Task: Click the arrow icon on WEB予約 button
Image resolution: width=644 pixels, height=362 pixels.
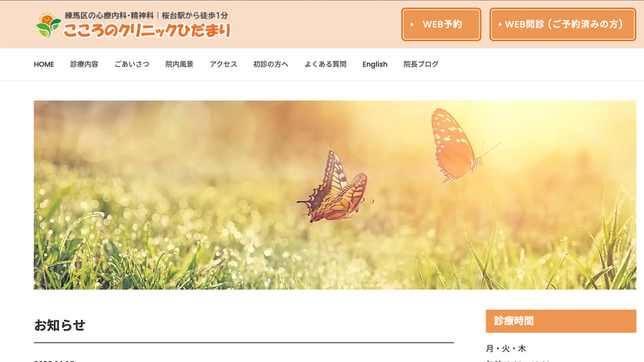Action: pyautogui.click(x=412, y=25)
